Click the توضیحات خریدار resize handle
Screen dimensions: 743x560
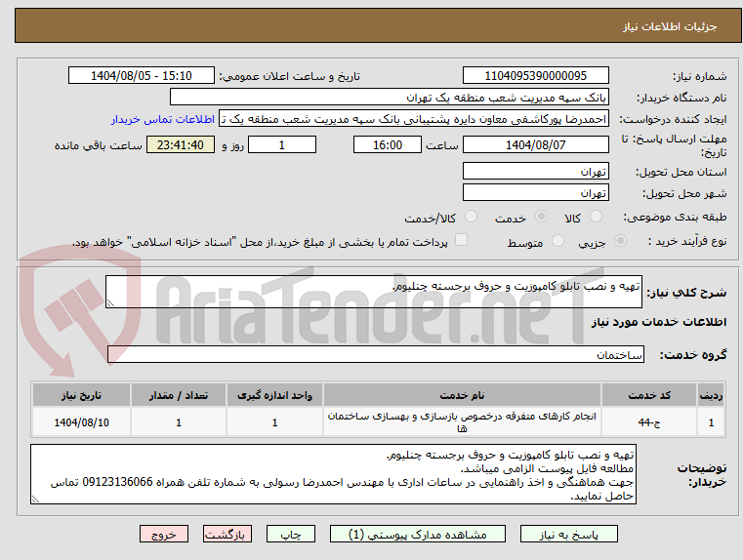[35, 499]
